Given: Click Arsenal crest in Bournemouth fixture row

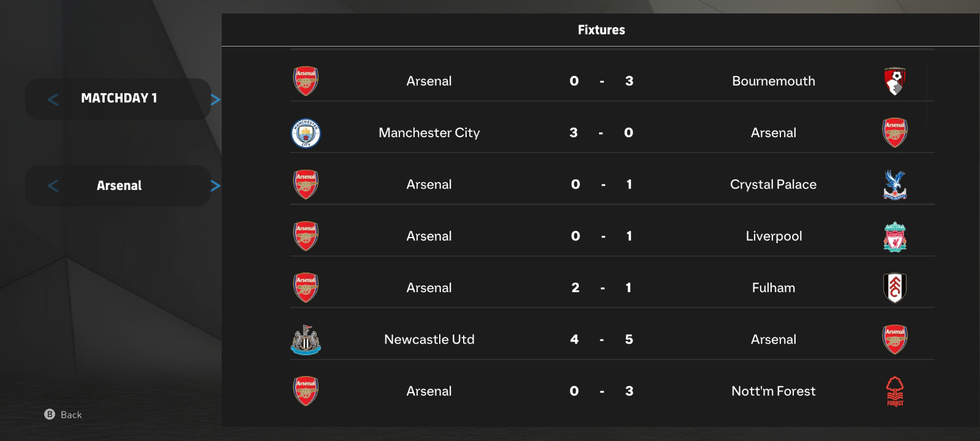Looking at the screenshot, I should (x=306, y=81).
